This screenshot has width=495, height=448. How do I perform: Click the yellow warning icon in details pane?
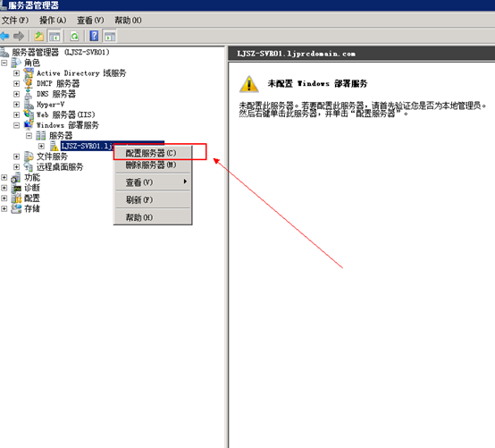(x=249, y=84)
